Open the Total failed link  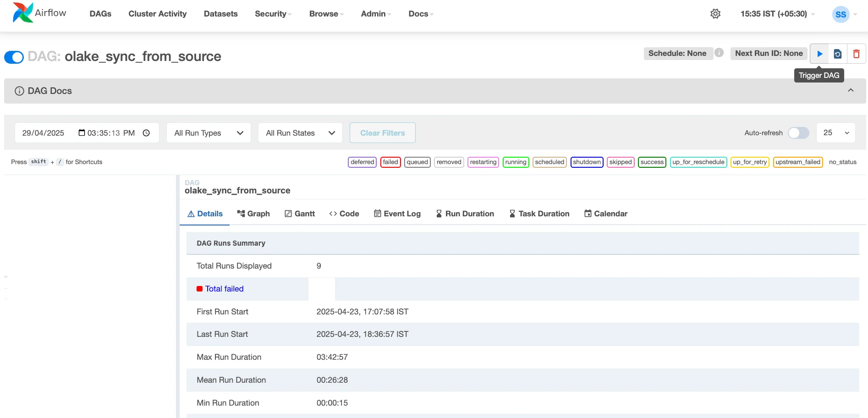click(x=224, y=289)
